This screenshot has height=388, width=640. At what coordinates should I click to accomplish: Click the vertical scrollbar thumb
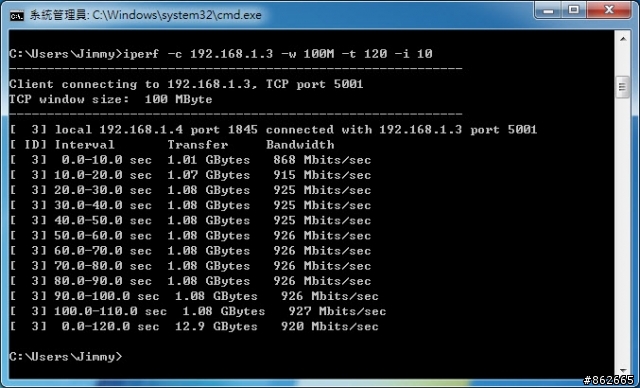pos(623,87)
